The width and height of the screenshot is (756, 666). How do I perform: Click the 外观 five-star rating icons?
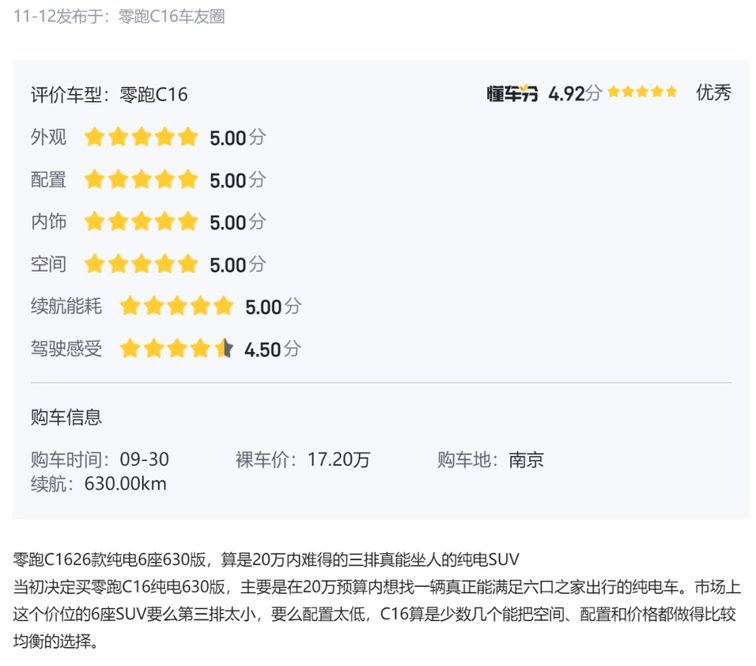click(141, 138)
